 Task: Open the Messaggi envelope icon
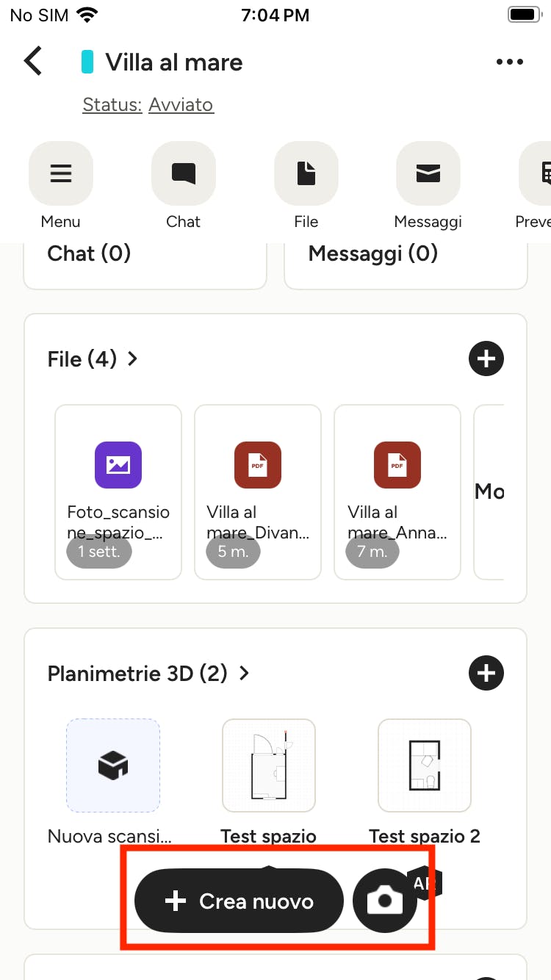428,173
